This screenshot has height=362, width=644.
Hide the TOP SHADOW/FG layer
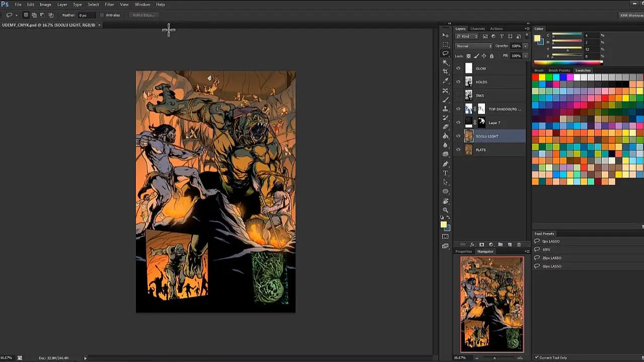[x=458, y=109]
